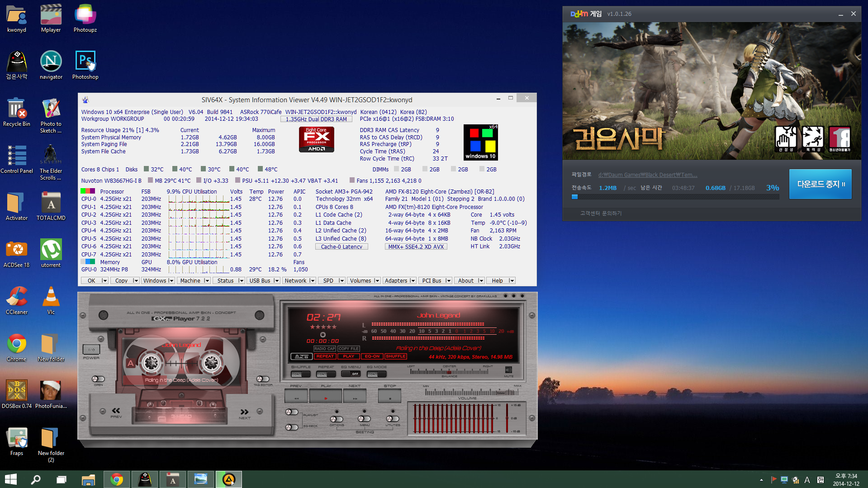Adjust the BALANCE slider in AIMP
This screenshot has width=868, height=488.
[449, 372]
